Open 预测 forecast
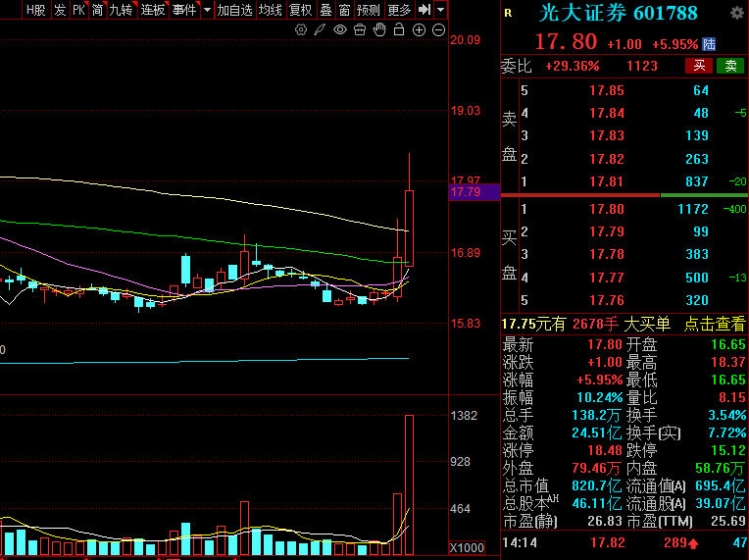The image size is (749, 560). point(369,10)
